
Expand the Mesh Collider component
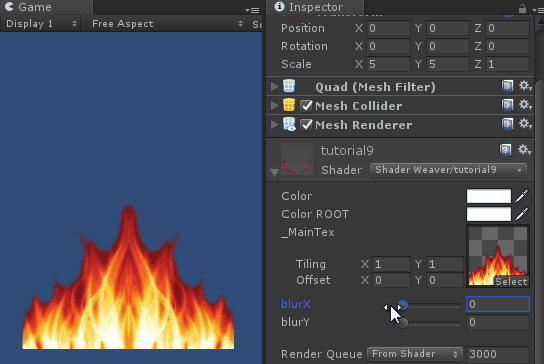[x=274, y=105]
